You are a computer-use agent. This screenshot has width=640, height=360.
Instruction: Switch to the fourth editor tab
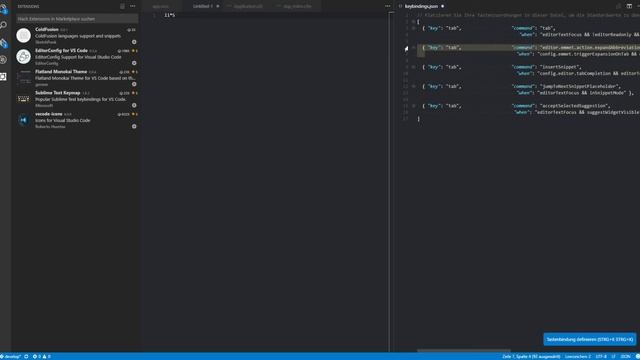(297, 6)
